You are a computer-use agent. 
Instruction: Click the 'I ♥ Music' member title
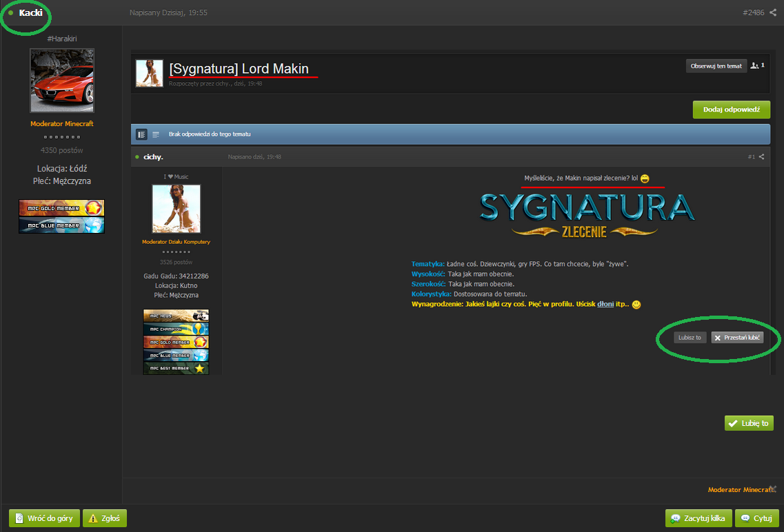176,177
